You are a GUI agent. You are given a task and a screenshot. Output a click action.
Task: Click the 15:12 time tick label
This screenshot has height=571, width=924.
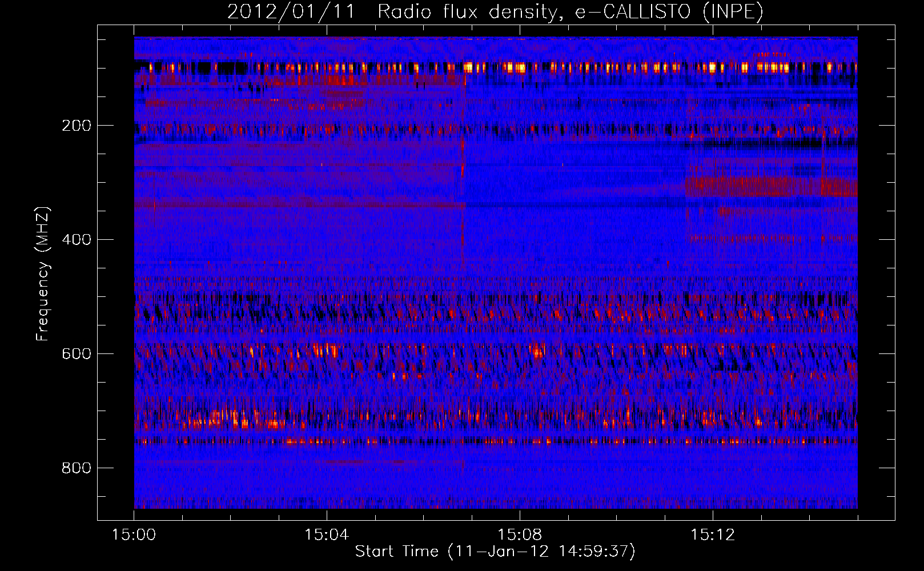[713, 535]
